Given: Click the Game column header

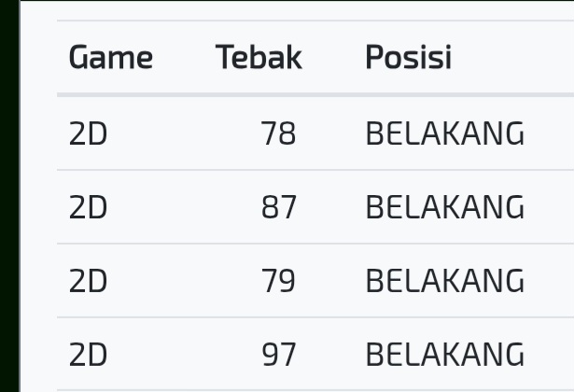Looking at the screenshot, I should pyautogui.click(x=110, y=58).
